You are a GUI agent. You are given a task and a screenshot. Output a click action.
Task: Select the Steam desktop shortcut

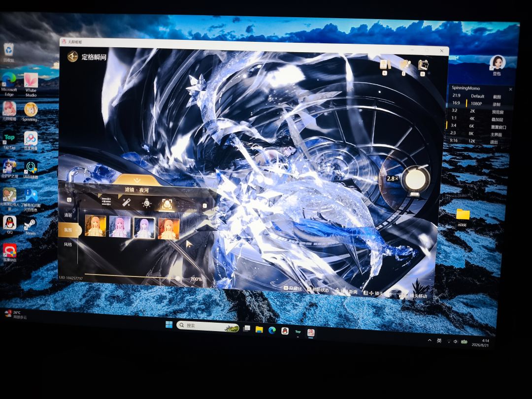coord(30,227)
